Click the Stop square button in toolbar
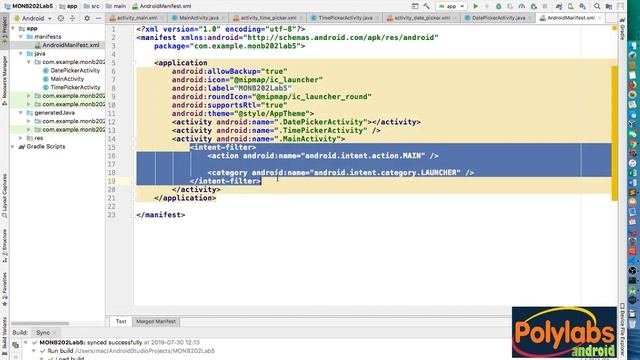This screenshot has width=640, height=360. pyautogui.click(x=545, y=6)
